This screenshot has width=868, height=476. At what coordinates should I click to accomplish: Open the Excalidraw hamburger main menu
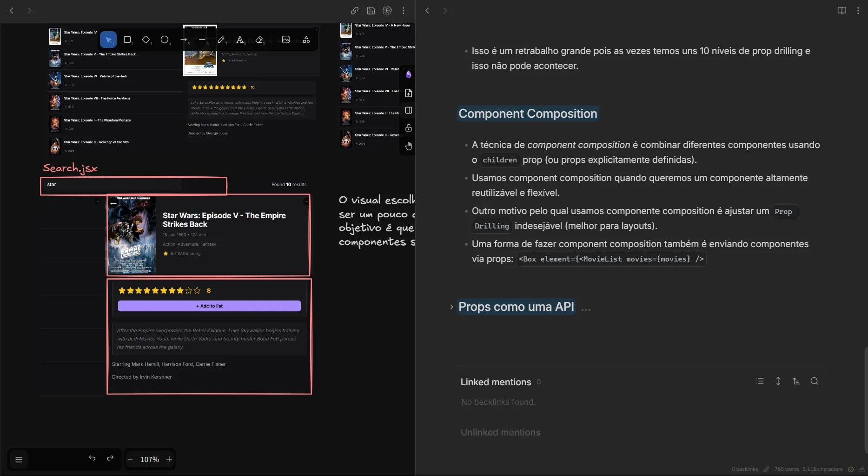(x=19, y=460)
